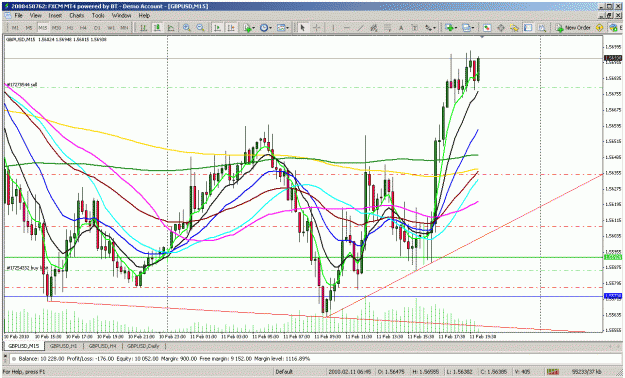Screen dimensions: 625x378
Task: Open the Window menu
Action: coord(121,16)
